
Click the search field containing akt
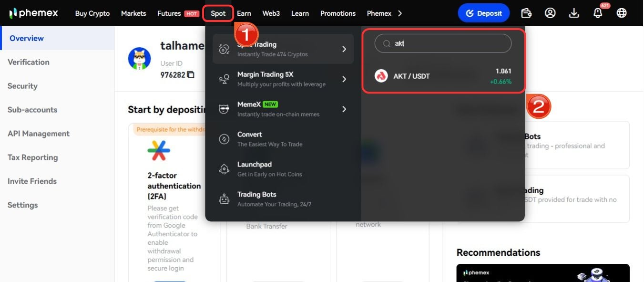(443, 43)
